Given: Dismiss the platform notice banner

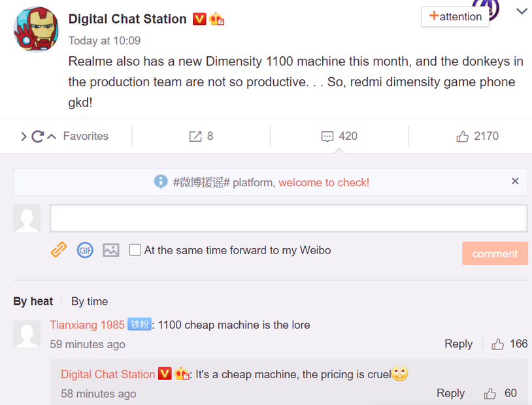Looking at the screenshot, I should pos(515,181).
